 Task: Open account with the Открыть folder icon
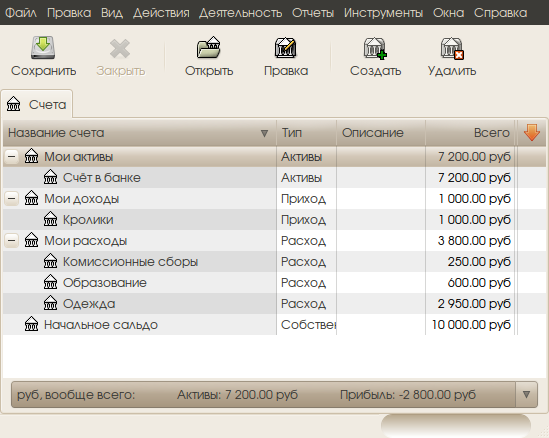tap(209, 47)
